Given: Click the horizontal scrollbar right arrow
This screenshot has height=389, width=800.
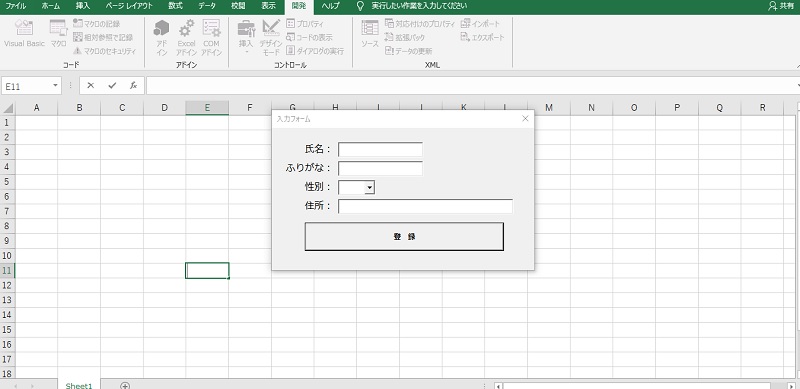Looking at the screenshot, I should coord(791,386).
